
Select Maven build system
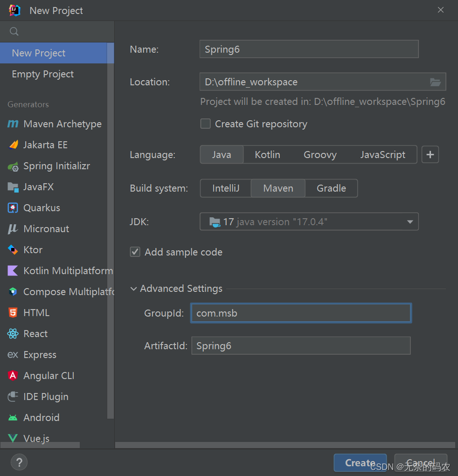(x=278, y=188)
